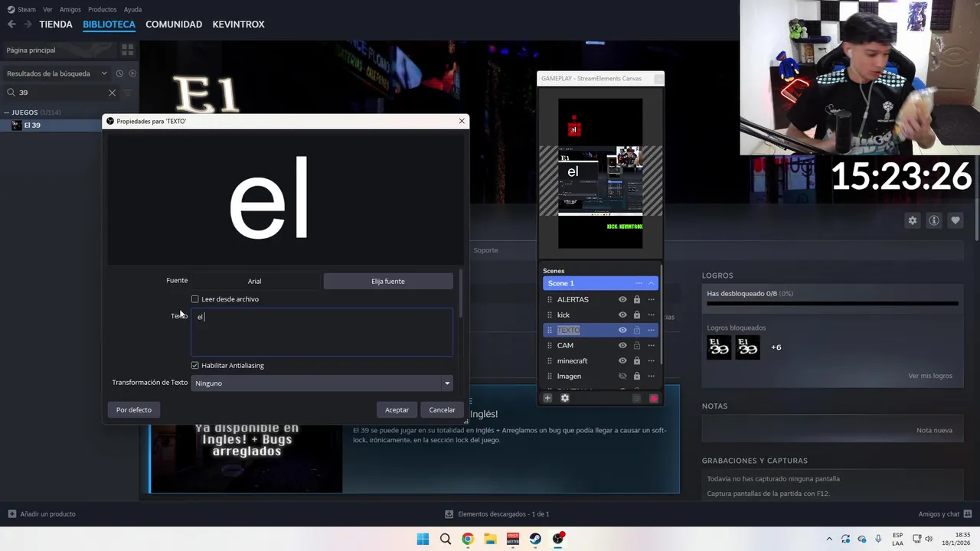Expand Resultados de la búsqueda dropdown

point(104,73)
